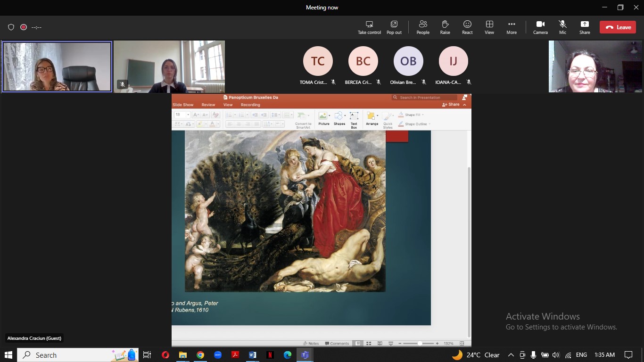Click the Search in Presentation field

[424, 98]
